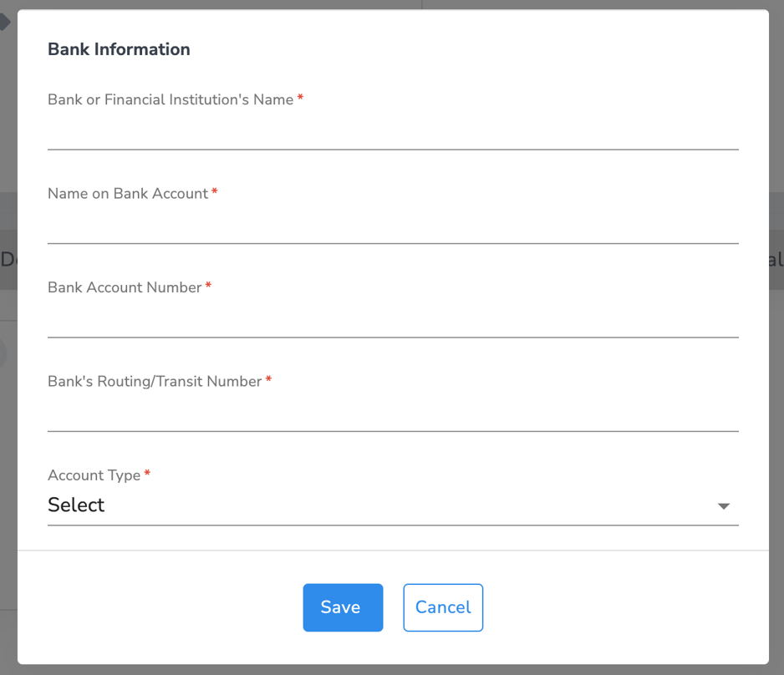784x675 pixels.
Task: Click the Bank Information heading
Action: tap(119, 49)
